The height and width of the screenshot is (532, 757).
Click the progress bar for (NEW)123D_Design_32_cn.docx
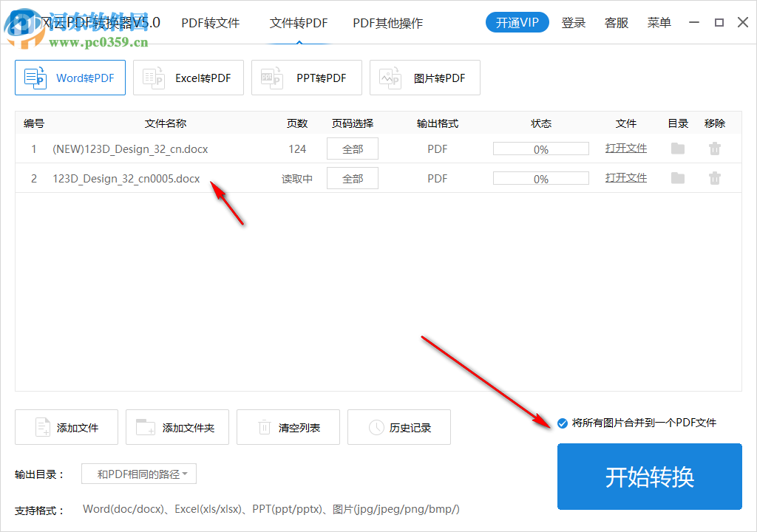(x=540, y=149)
